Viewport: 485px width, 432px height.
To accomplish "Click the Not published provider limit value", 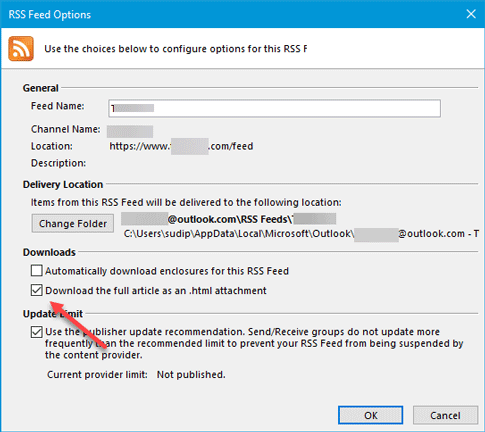I will pos(191,375).
